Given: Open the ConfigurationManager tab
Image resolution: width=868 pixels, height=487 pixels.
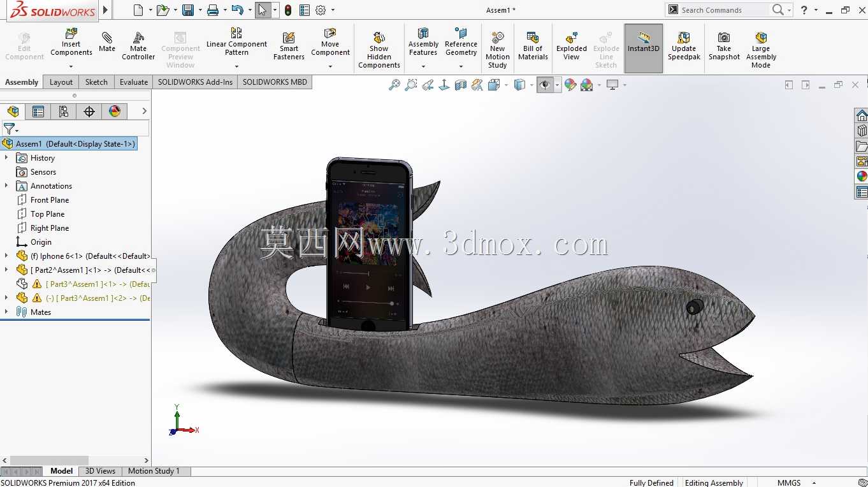Looking at the screenshot, I should click(64, 112).
